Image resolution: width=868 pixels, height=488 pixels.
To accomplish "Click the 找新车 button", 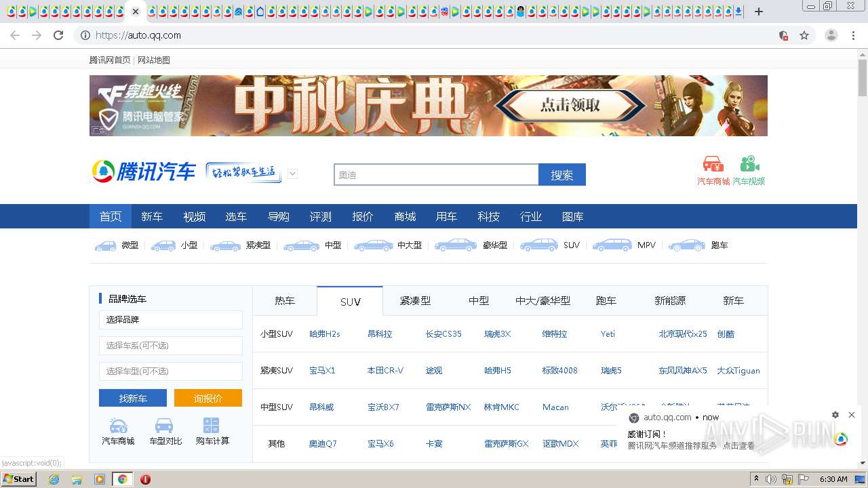I will coord(133,398).
